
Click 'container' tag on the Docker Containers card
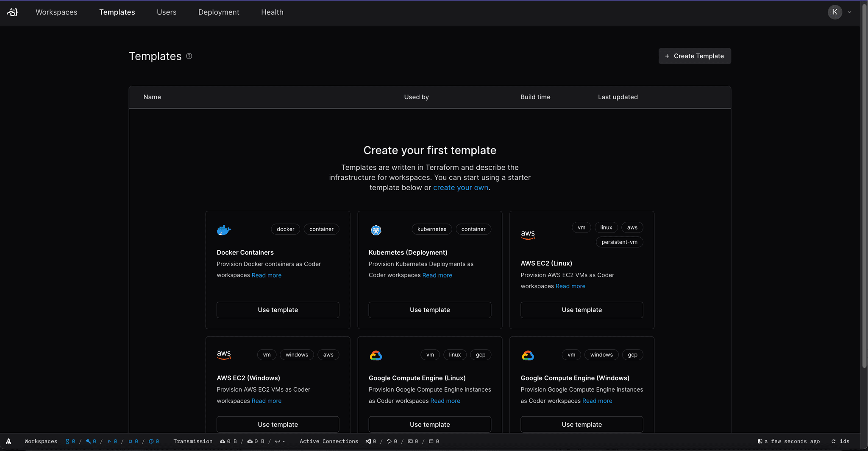[x=321, y=229]
